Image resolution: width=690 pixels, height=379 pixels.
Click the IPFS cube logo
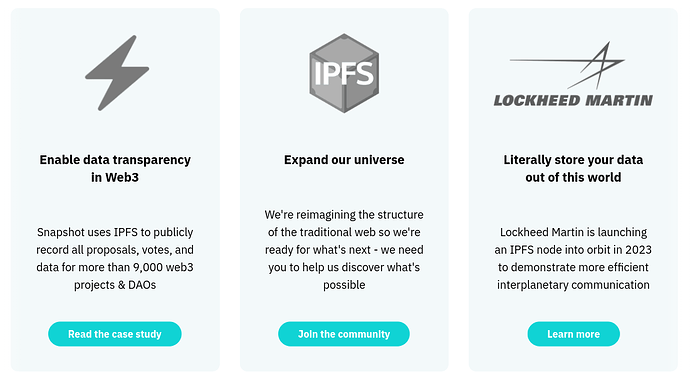coord(344,73)
